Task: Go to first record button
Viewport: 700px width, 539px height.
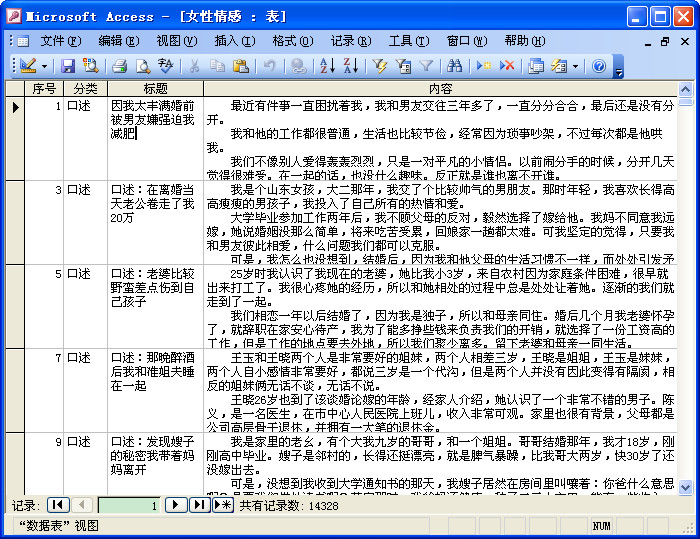Action: pyautogui.click(x=58, y=505)
